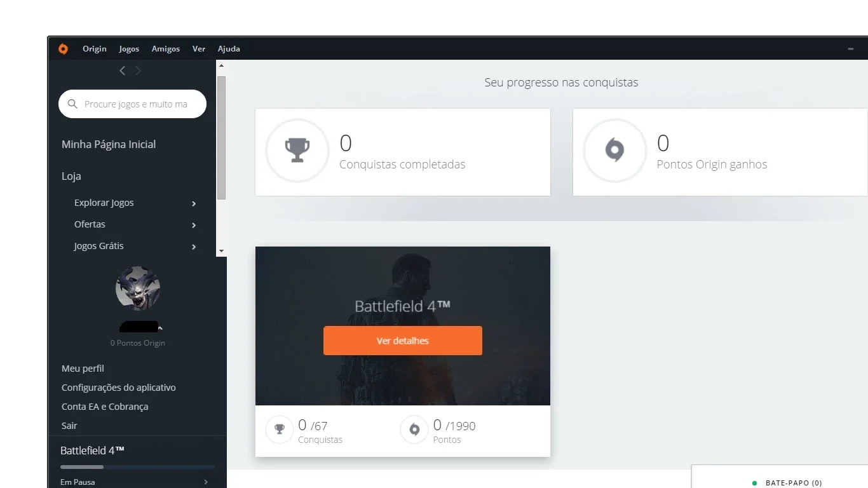Expand the Jogos Grátis chevron
Screen dimensions: 868x488
(194, 247)
